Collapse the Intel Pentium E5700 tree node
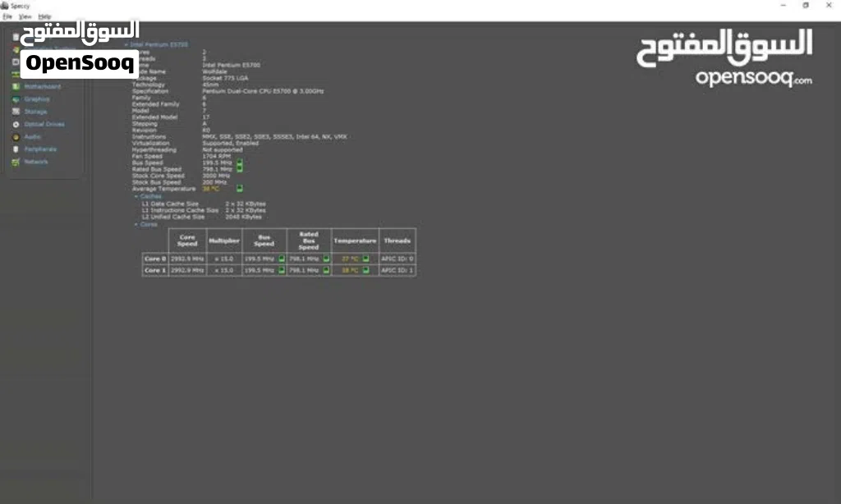This screenshot has width=841, height=504. (126, 44)
